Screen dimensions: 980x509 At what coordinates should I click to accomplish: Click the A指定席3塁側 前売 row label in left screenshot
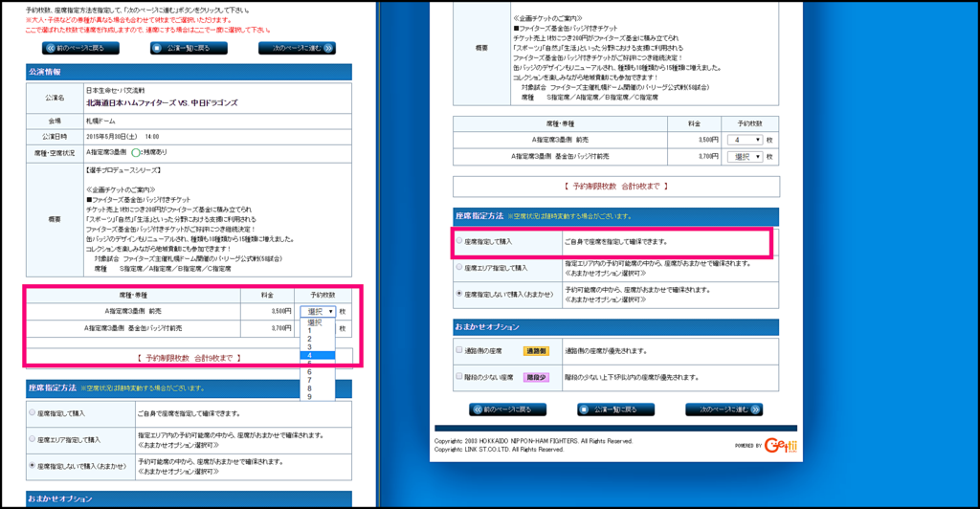(133, 311)
